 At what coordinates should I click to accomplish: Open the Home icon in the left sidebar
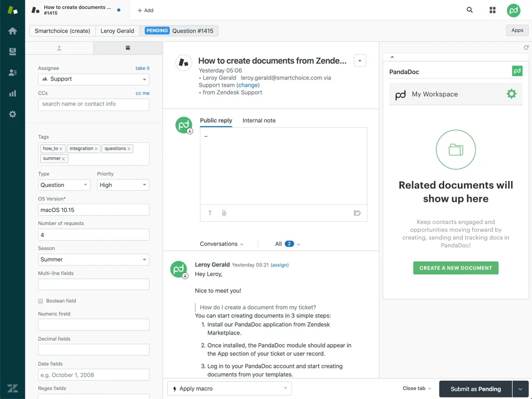[11, 31]
